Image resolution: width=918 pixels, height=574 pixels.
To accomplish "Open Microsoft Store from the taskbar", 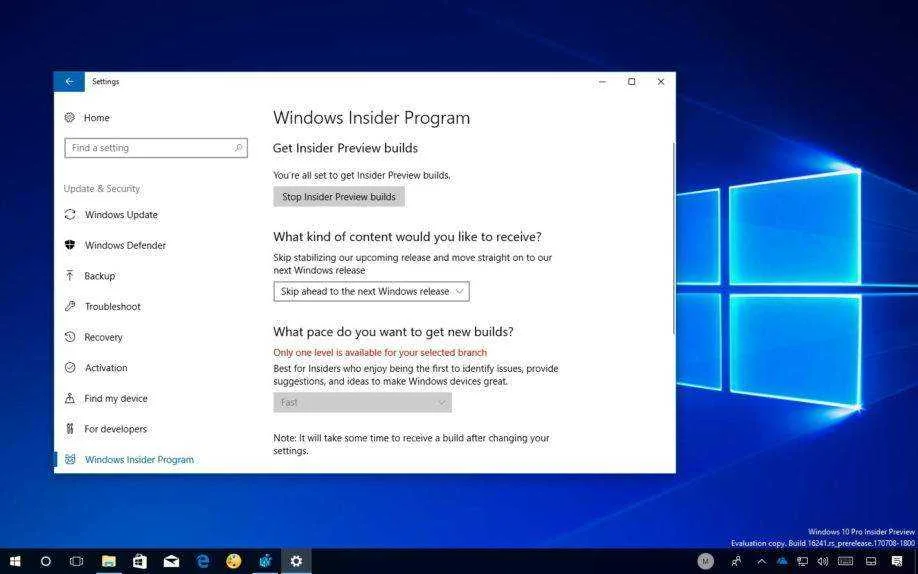I will pos(140,561).
